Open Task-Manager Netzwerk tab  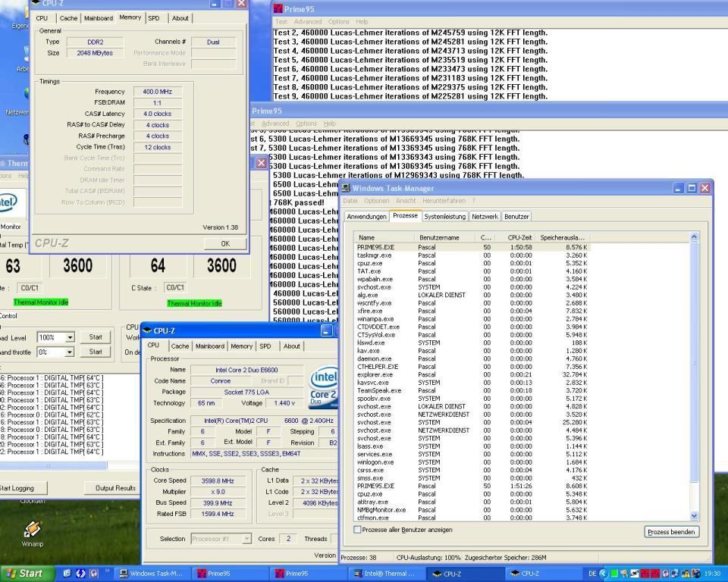point(485,217)
